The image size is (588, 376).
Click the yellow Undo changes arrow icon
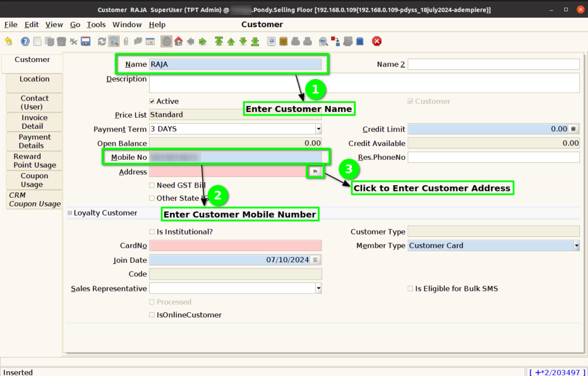coord(8,41)
